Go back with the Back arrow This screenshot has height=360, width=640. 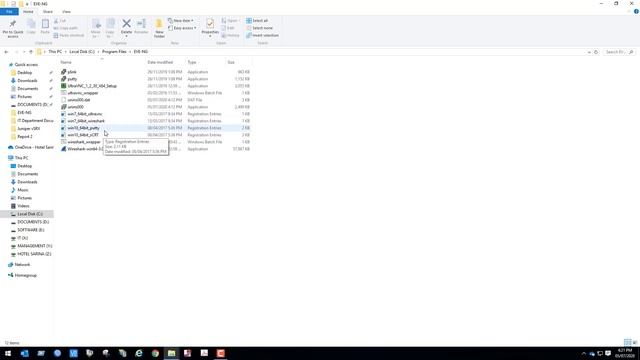(x=6, y=52)
